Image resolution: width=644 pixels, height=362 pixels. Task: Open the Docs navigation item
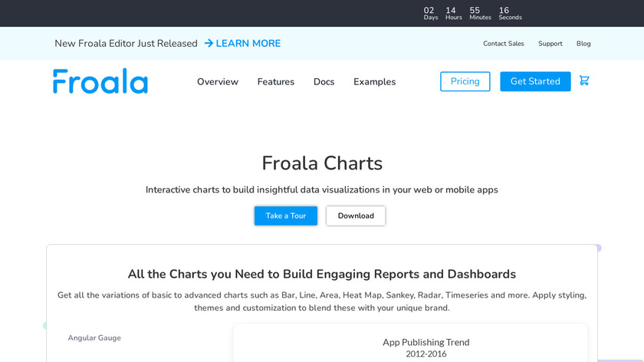click(x=324, y=82)
